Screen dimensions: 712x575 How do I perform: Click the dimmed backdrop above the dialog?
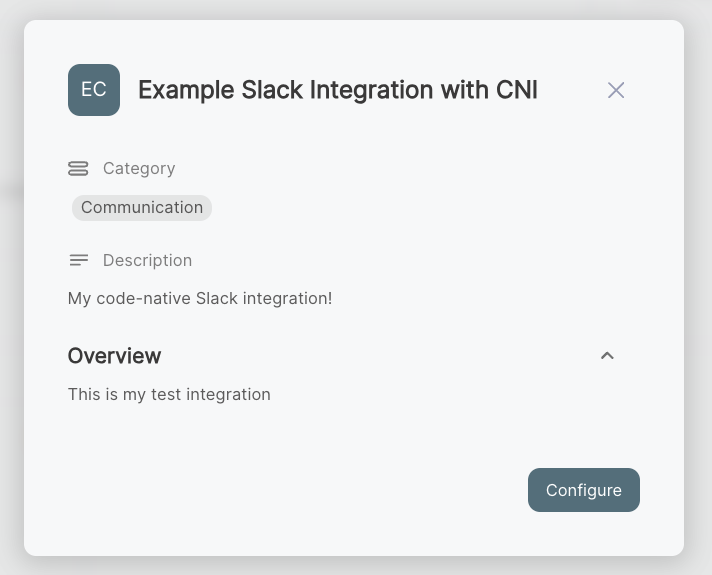(x=356, y=9)
